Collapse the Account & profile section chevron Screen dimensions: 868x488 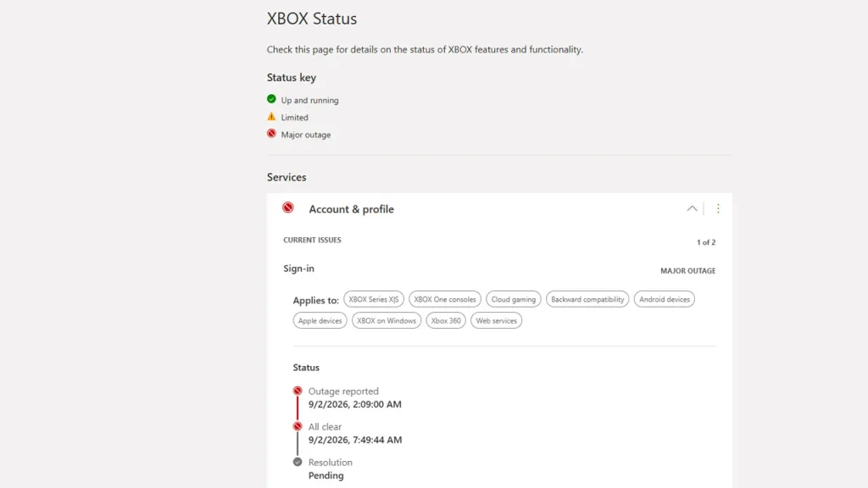692,208
